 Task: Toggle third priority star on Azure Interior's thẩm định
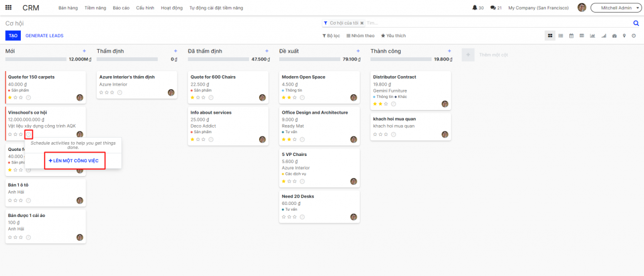tap(112, 92)
